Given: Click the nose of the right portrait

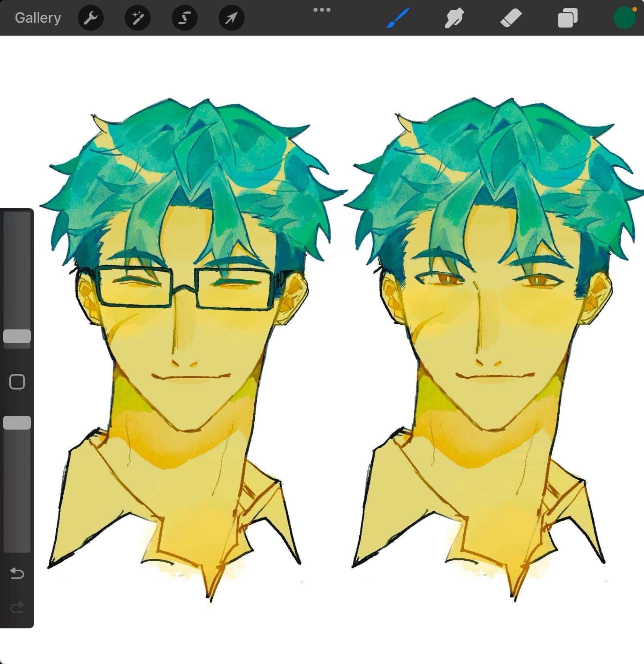Looking at the screenshot, I should coord(488,362).
